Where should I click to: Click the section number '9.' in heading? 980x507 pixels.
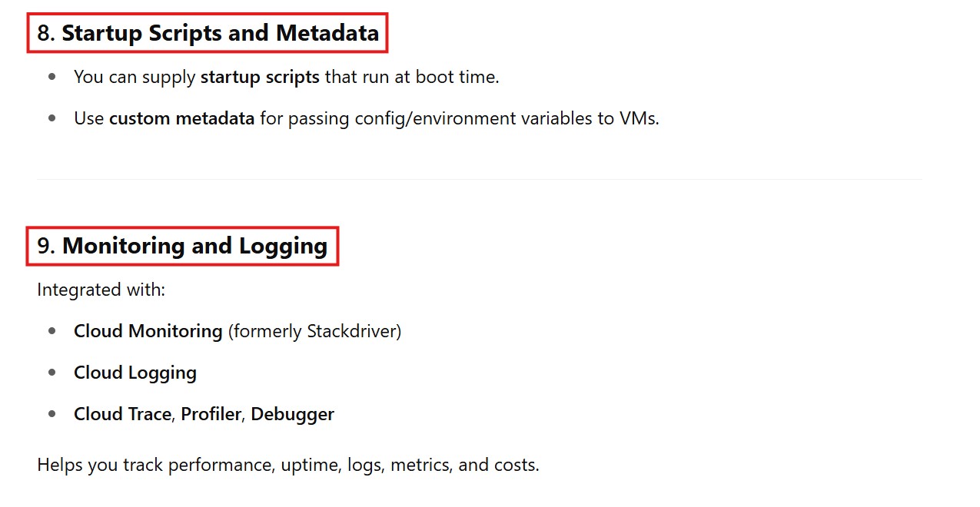46,246
